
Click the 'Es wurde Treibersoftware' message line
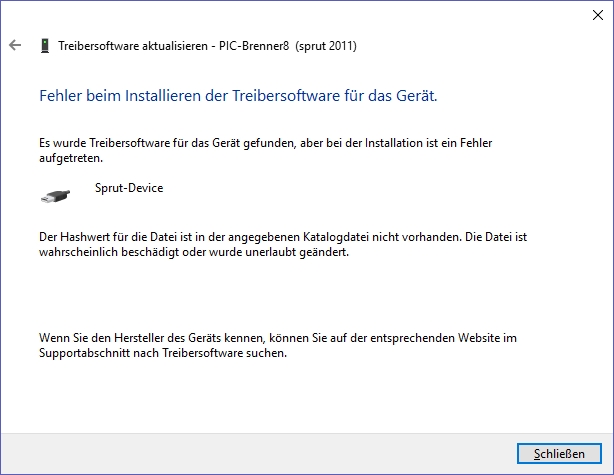point(265,143)
